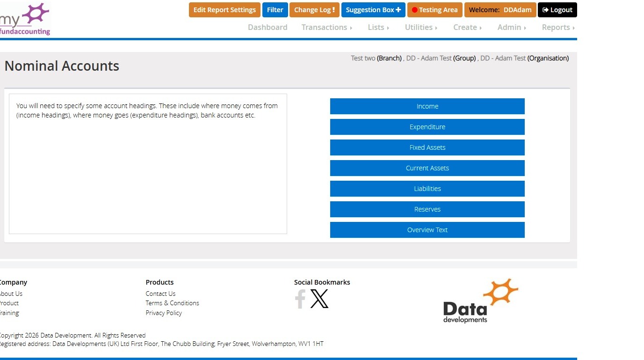Open the Contact Us footer link
The height and width of the screenshot is (360, 644).
coord(160,294)
